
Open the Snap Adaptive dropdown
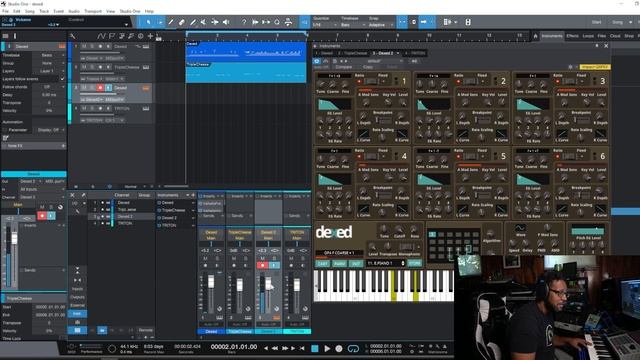pyautogui.click(x=382, y=25)
